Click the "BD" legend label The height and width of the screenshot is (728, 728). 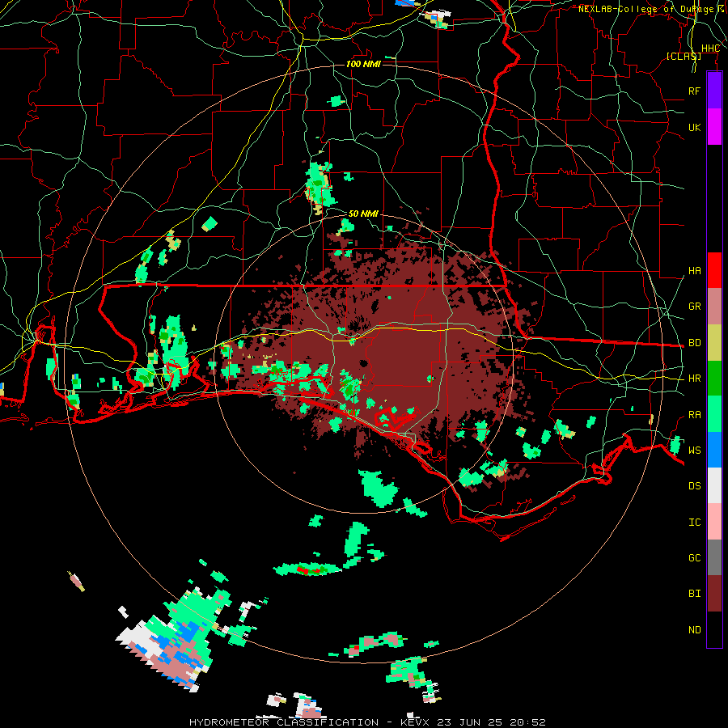[694, 343]
